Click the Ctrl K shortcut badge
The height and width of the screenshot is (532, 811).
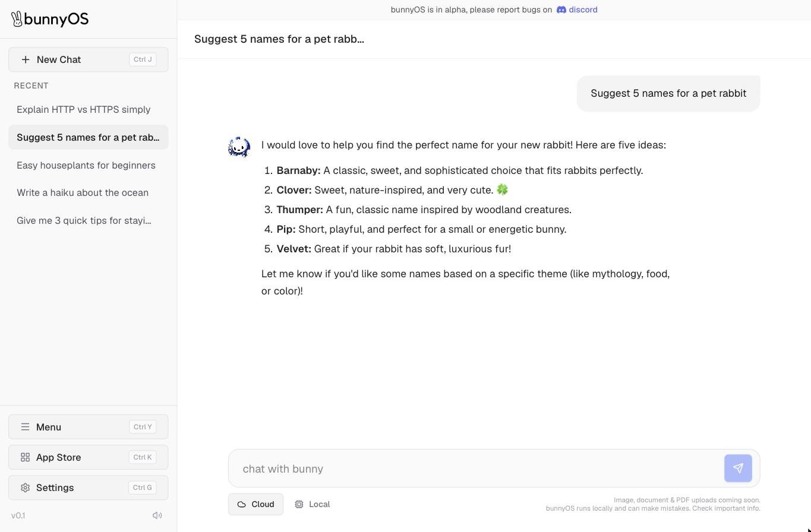pyautogui.click(x=143, y=457)
